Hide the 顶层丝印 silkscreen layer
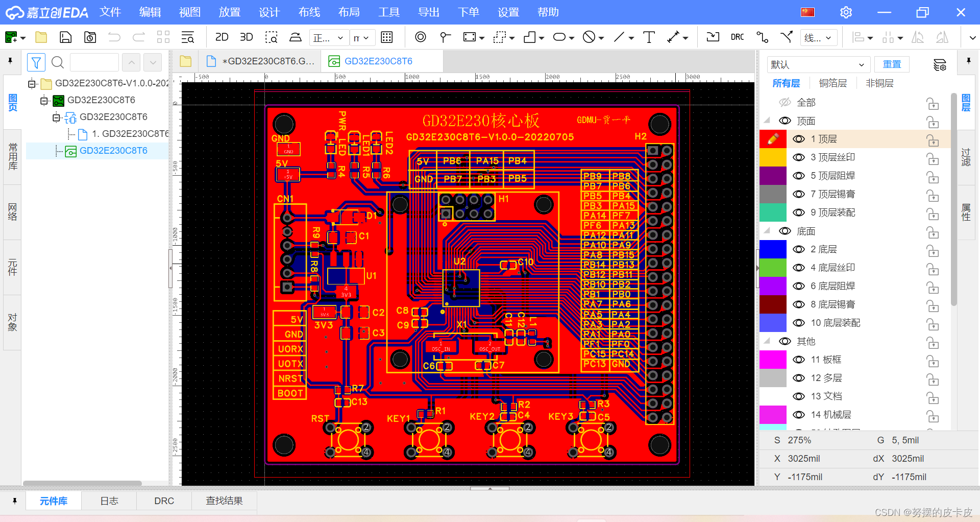This screenshot has width=980, height=522. [799, 157]
